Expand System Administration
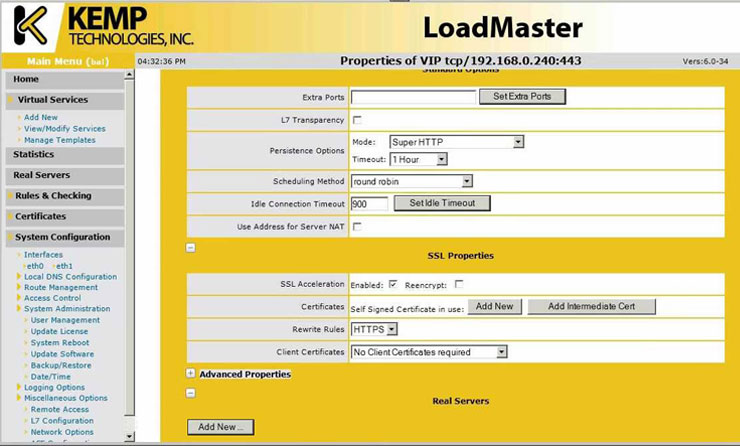 tap(67, 309)
